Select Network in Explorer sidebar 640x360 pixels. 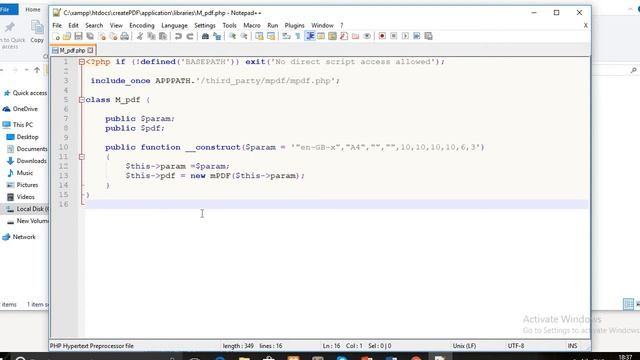(20, 237)
